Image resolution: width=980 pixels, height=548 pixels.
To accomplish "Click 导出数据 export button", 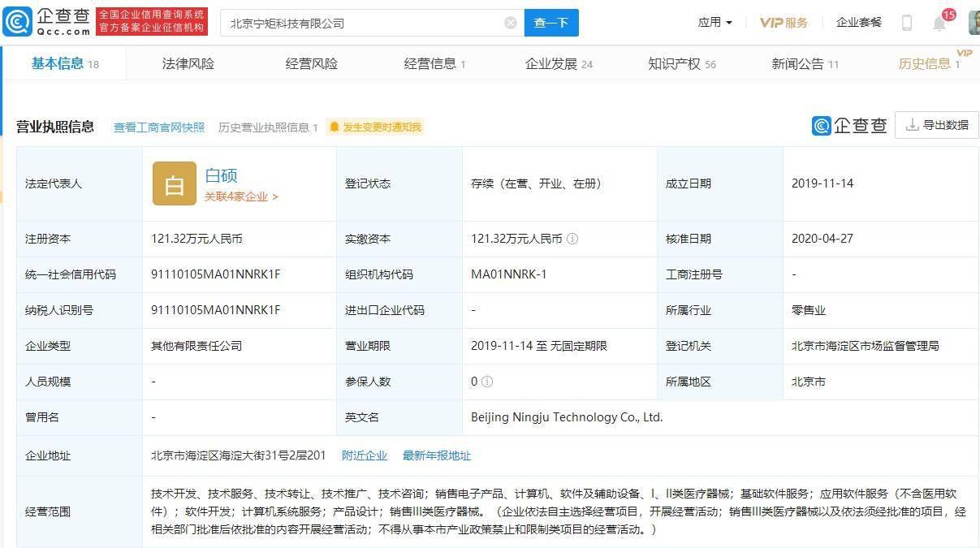I will click(937, 125).
